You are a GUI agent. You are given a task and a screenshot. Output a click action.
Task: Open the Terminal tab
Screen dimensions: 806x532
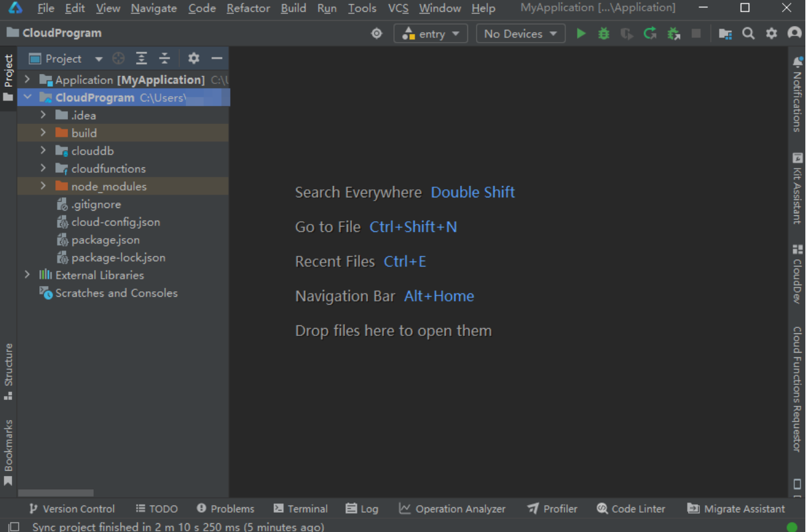coord(301,509)
